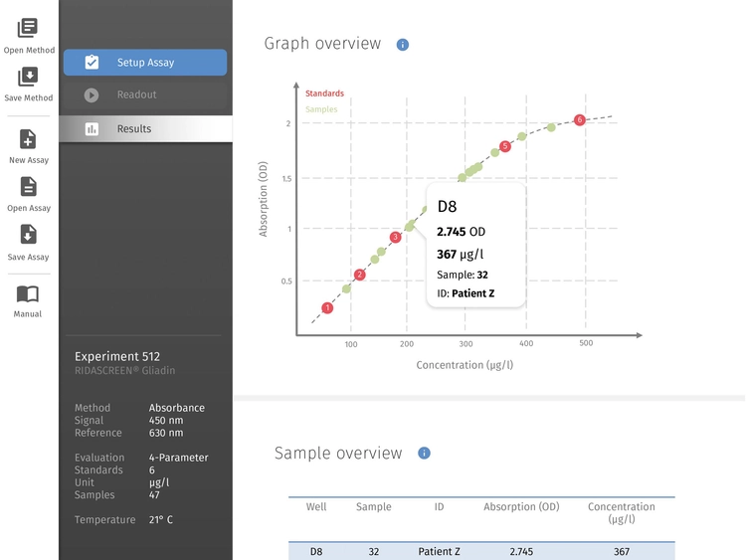The width and height of the screenshot is (746, 560).
Task: Show info for Sample overview
Action: (424, 453)
